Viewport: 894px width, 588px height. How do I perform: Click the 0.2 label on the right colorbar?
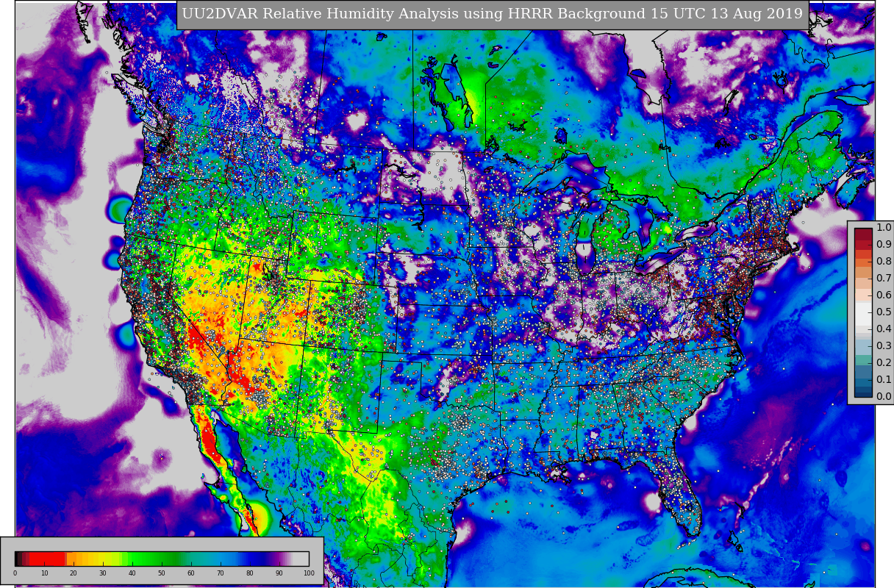884,363
